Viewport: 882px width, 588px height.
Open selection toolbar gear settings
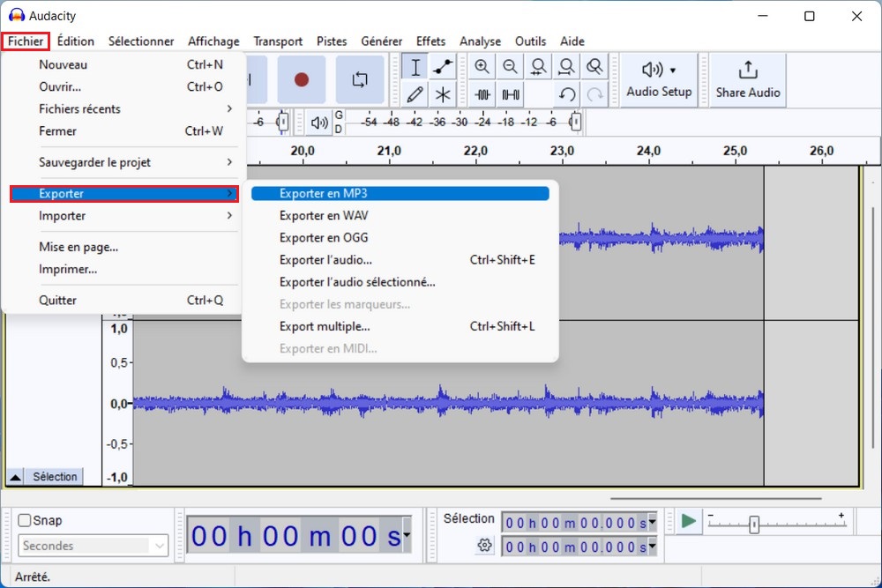[484, 546]
